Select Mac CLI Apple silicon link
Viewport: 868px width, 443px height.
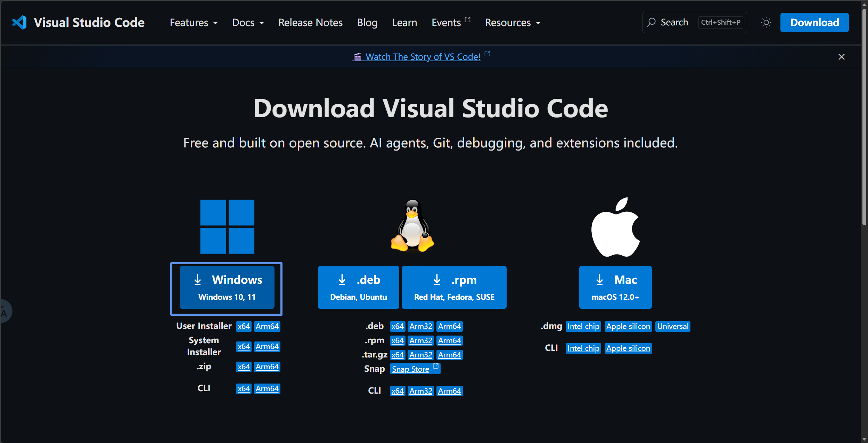628,348
